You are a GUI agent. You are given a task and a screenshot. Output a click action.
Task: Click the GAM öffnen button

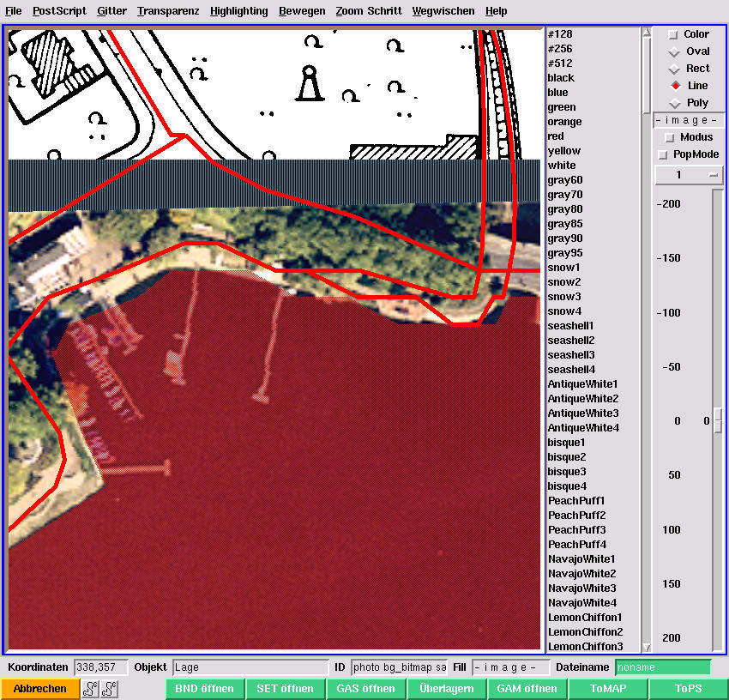tap(527, 689)
